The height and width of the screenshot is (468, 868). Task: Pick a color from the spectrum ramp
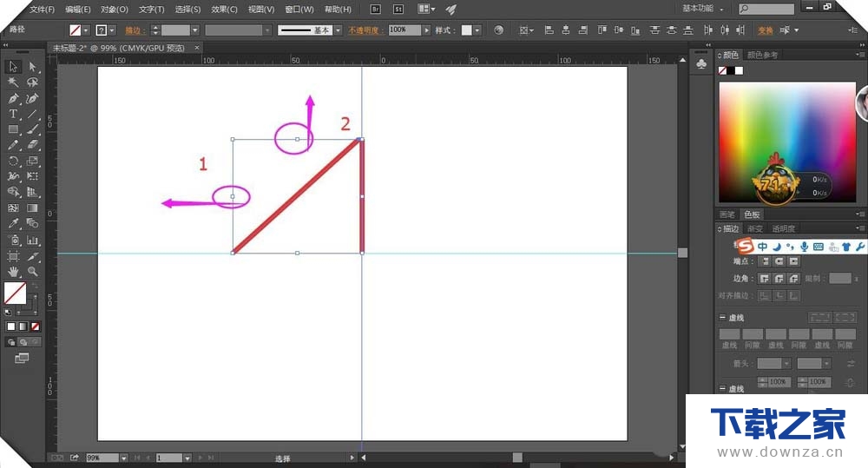pyautogui.click(x=786, y=142)
